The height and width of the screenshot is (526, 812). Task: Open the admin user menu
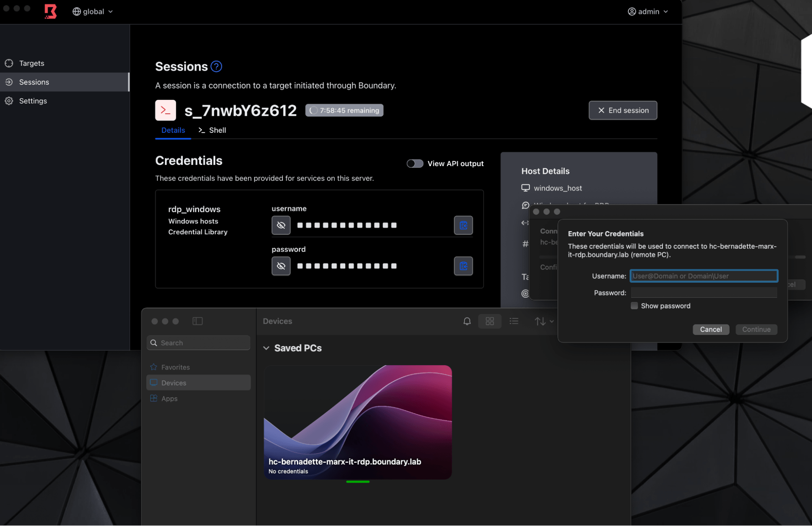click(x=647, y=12)
